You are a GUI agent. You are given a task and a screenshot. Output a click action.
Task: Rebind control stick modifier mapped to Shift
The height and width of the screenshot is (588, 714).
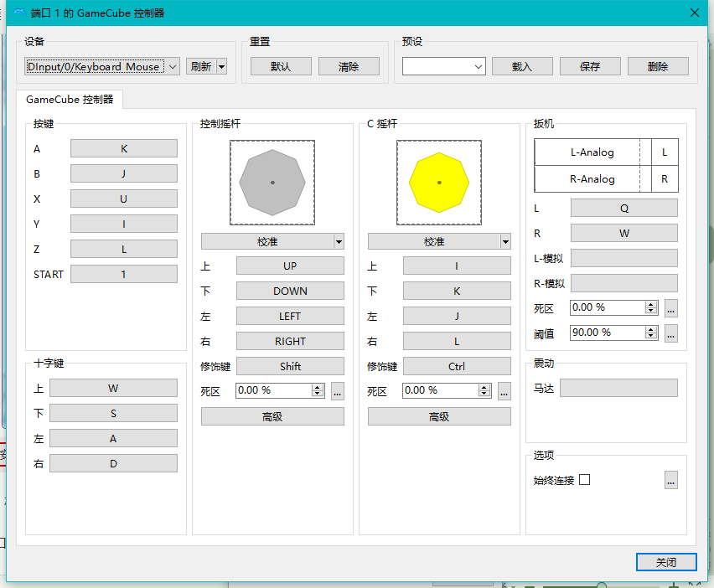pos(290,366)
